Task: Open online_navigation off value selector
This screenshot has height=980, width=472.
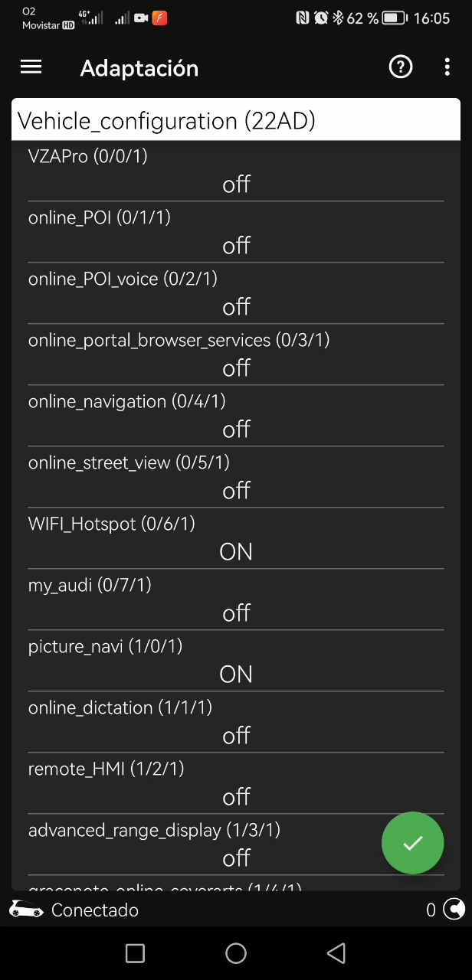Action: point(236,430)
